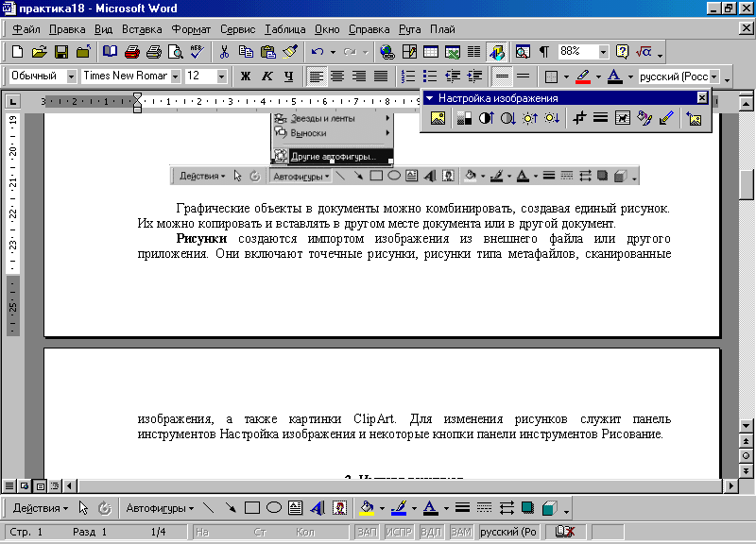Open a file with the folder icon

point(40,52)
